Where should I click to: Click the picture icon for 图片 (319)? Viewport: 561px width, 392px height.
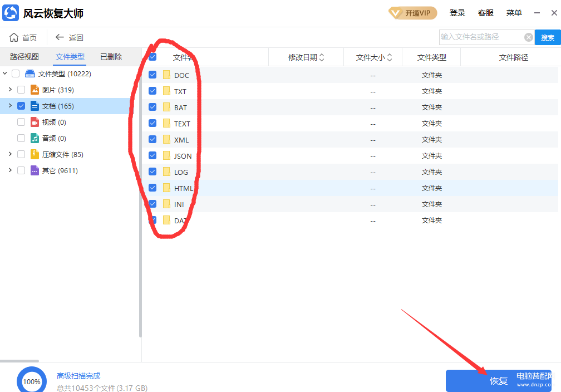(x=35, y=90)
